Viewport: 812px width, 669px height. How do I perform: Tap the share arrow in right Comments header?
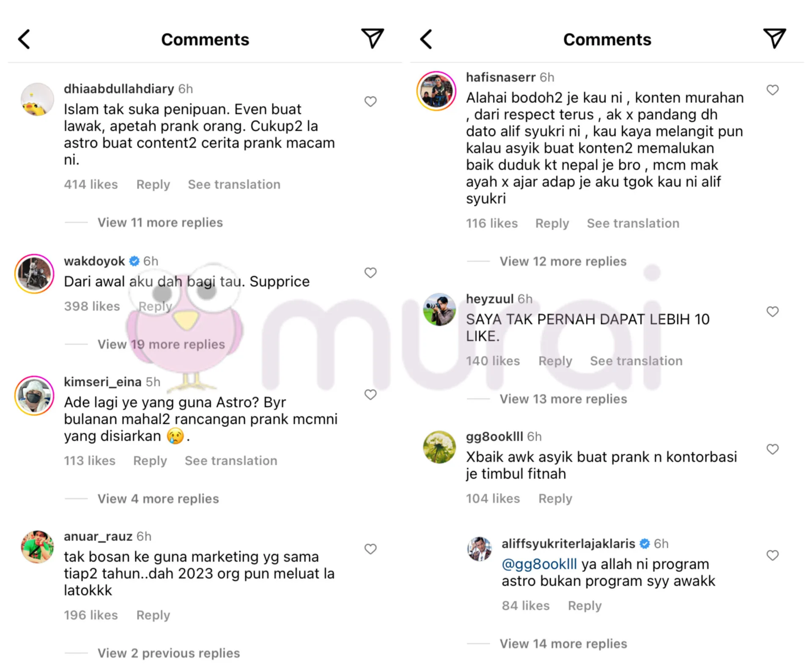point(774,38)
